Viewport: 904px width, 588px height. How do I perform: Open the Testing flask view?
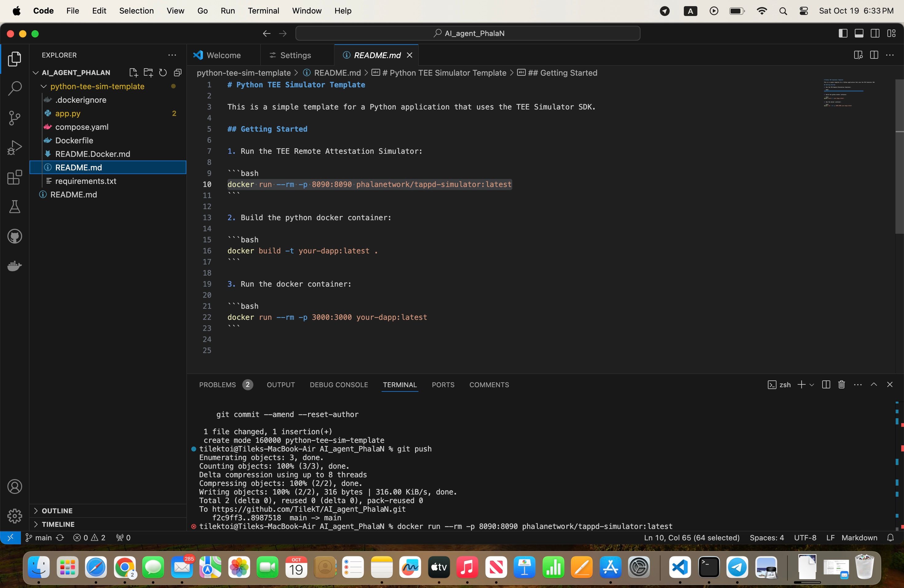pyautogui.click(x=14, y=207)
